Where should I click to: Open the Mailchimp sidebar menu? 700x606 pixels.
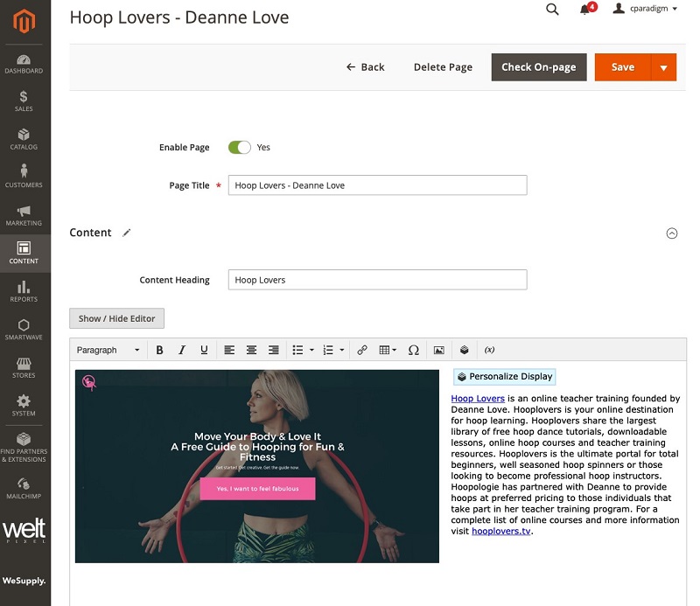tap(24, 489)
